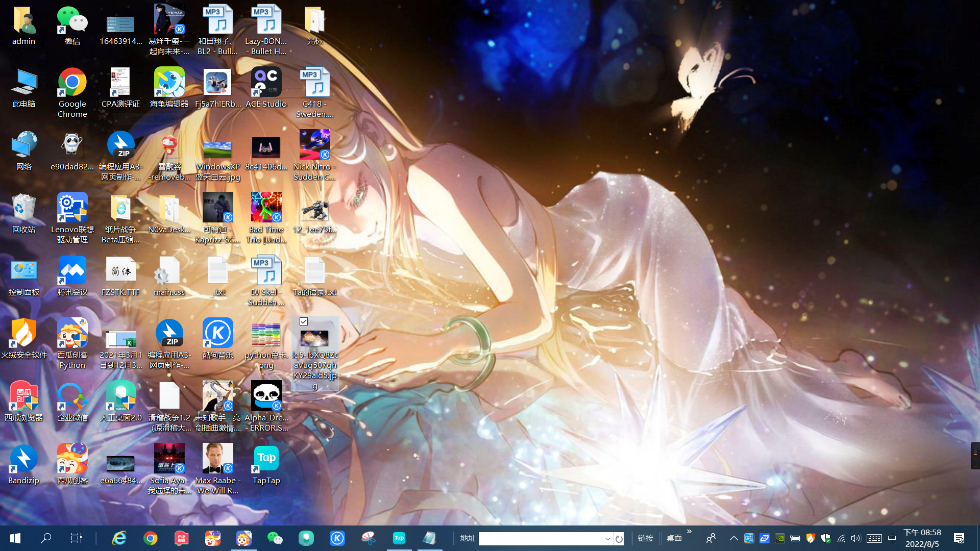Toggle the volume icon in the system tray

856,538
